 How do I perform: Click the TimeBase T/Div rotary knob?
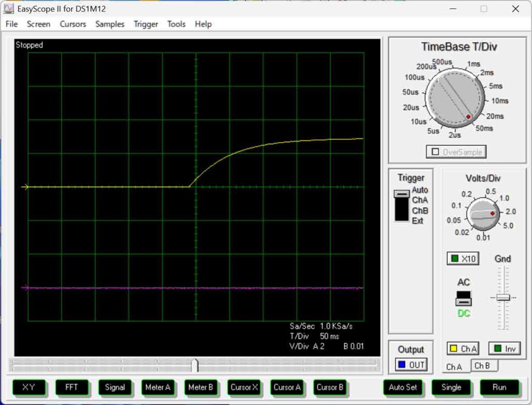click(x=455, y=98)
